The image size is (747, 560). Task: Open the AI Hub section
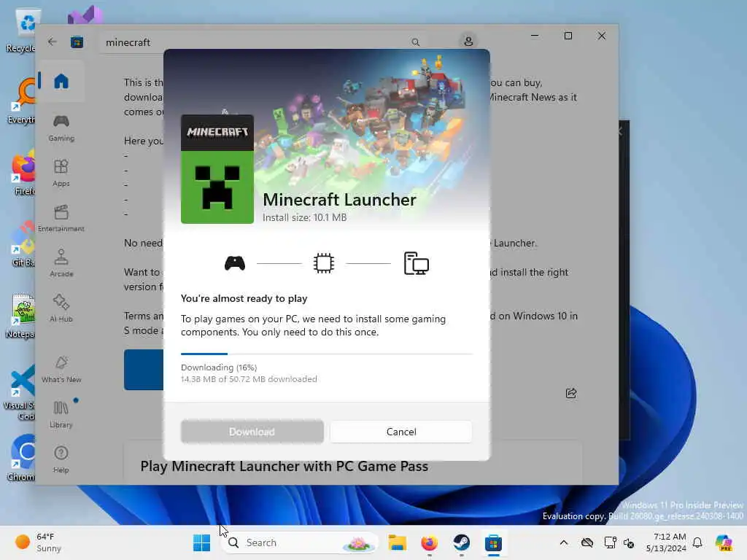(61, 308)
